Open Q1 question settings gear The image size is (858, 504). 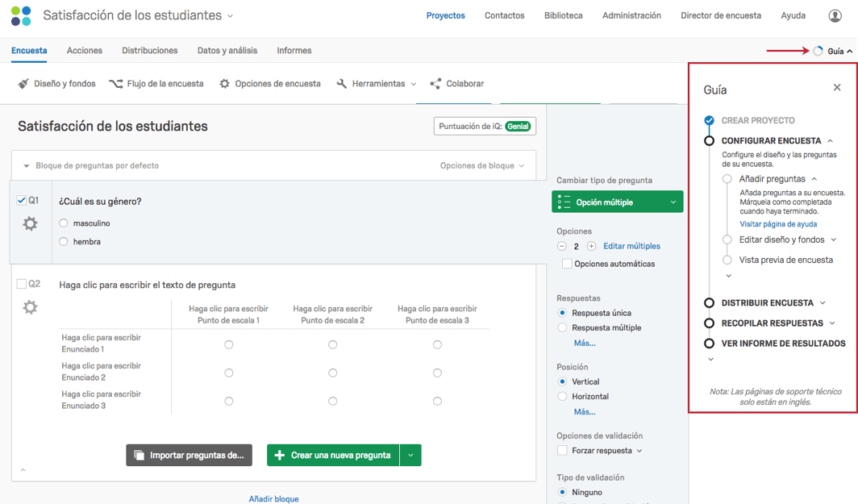(30, 223)
